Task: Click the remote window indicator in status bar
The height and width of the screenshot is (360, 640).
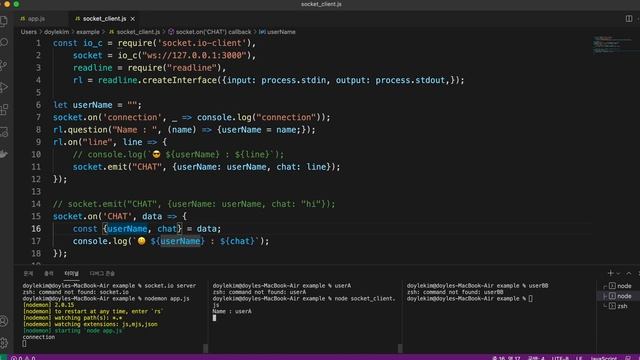Action: [3, 357]
